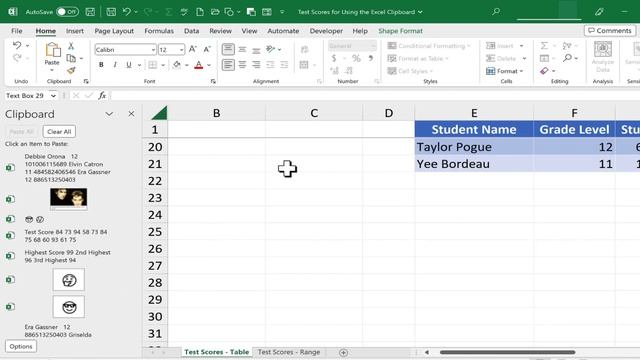
Task: Open the Fill Color dropdown arrow
Action: 187,65
